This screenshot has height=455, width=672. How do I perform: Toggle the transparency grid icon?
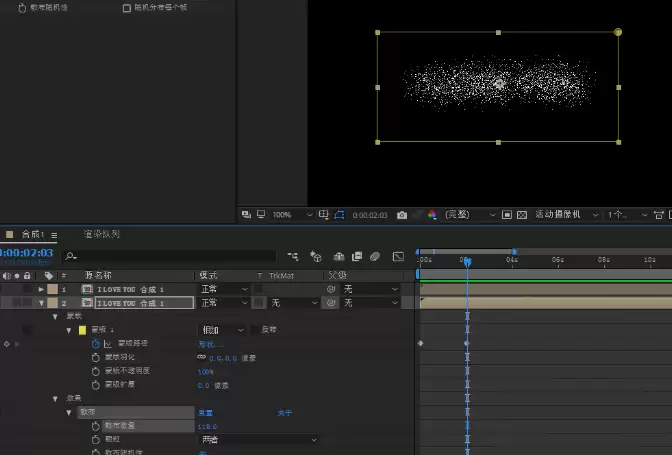tap(522, 215)
